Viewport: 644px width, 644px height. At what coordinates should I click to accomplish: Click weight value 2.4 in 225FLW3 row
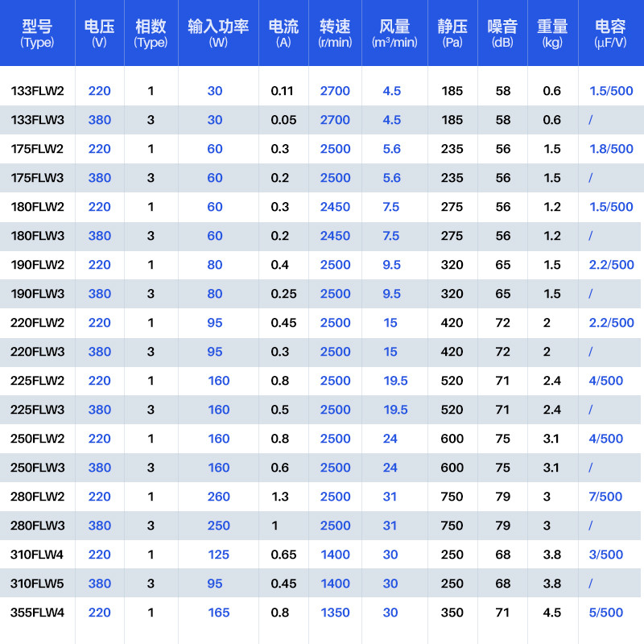[552, 410]
